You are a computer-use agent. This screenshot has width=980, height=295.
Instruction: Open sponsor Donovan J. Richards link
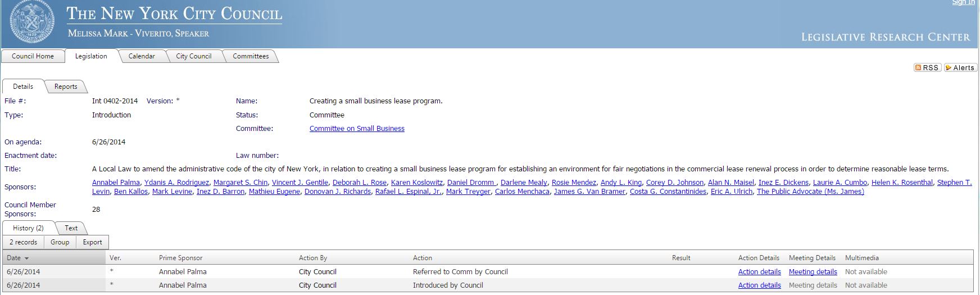[x=338, y=192]
